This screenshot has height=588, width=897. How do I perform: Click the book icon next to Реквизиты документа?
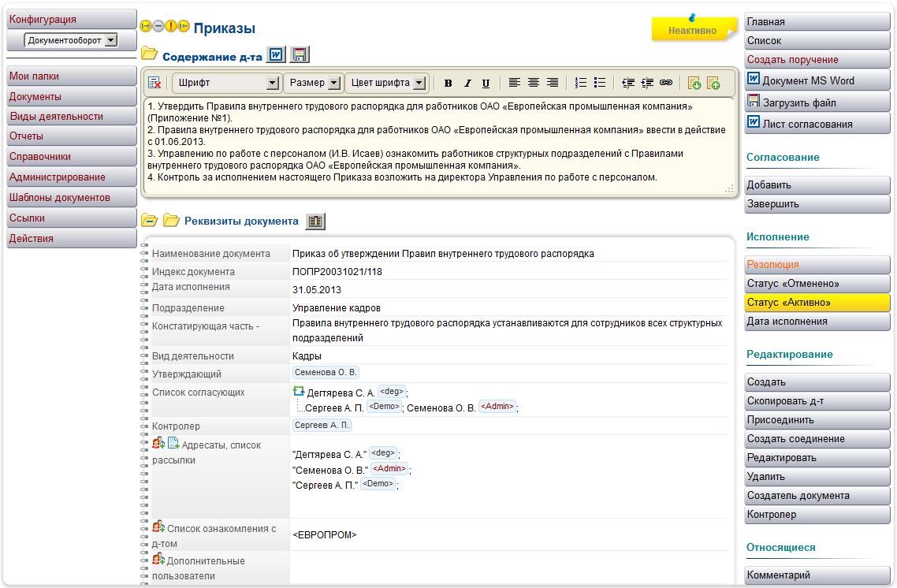(315, 221)
